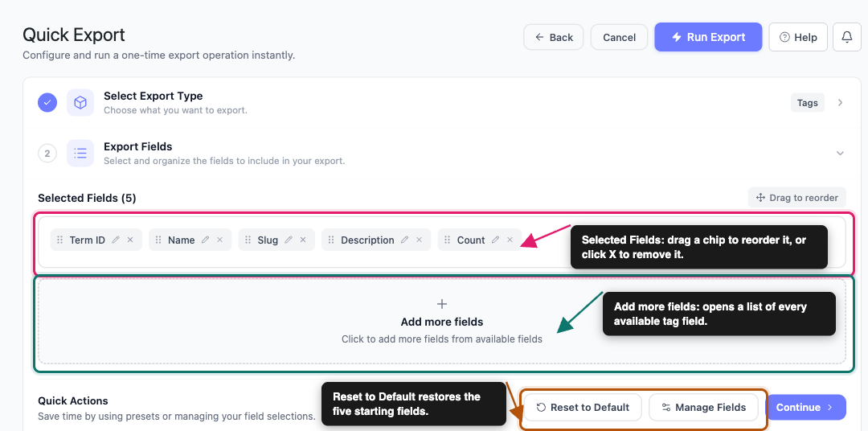Click the Description chip drag handle
The image size is (868, 431).
[x=331, y=240]
